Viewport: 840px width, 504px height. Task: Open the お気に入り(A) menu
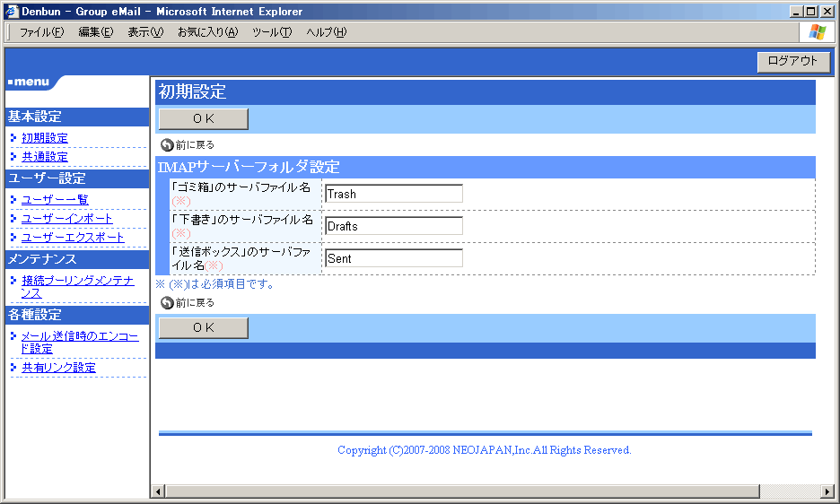pyautogui.click(x=207, y=32)
